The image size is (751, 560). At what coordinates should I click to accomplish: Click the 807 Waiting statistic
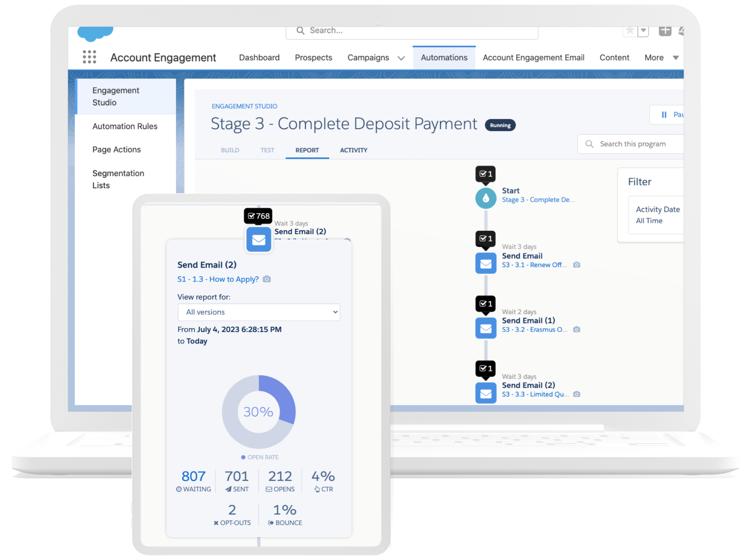tap(193, 481)
